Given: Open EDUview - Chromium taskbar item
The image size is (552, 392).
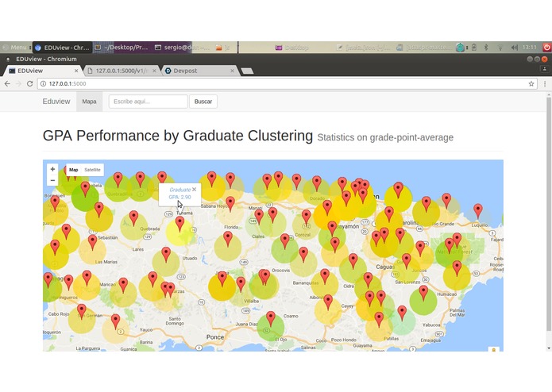Looking at the screenshot, I should 62,48.
